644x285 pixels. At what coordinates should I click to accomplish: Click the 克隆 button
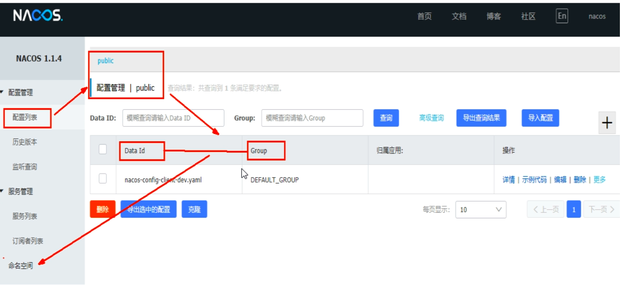coord(194,209)
